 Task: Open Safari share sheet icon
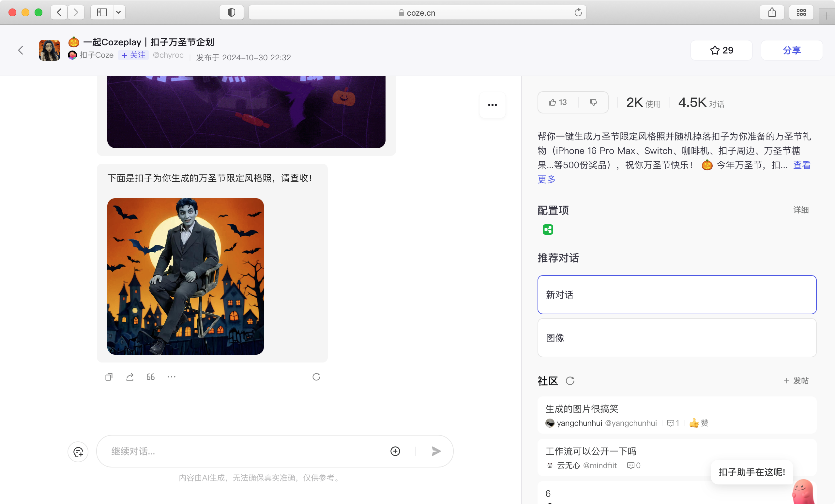tap(772, 12)
